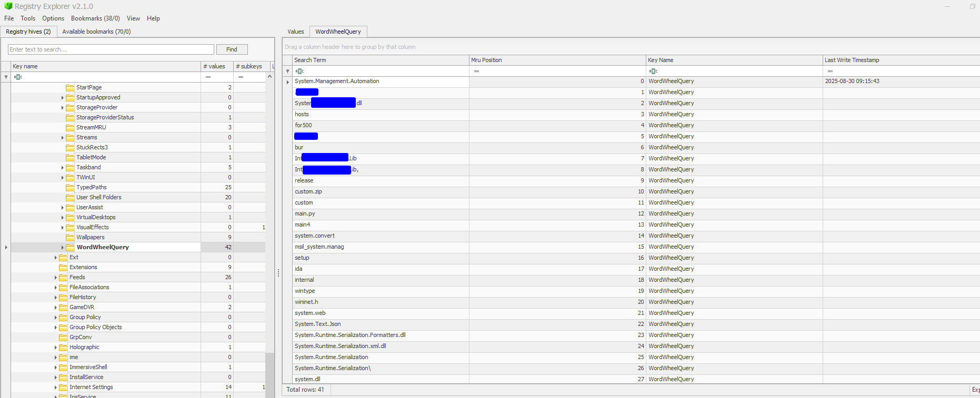Click the Internet Settings folder icon
The height and width of the screenshot is (398, 980).
(63, 387)
